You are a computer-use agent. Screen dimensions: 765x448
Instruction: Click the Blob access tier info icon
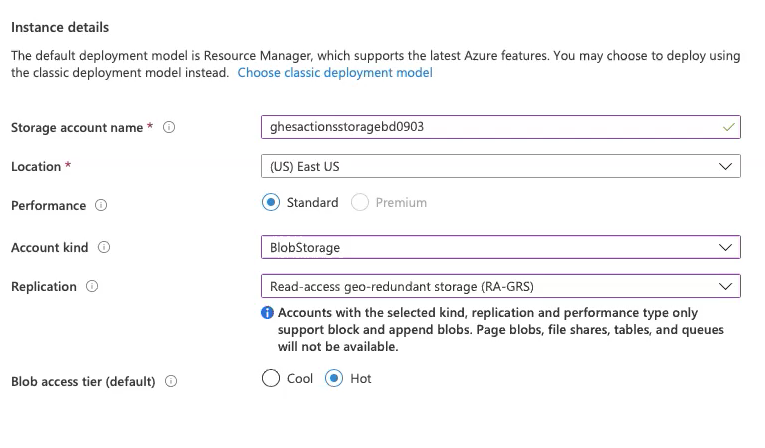170,382
